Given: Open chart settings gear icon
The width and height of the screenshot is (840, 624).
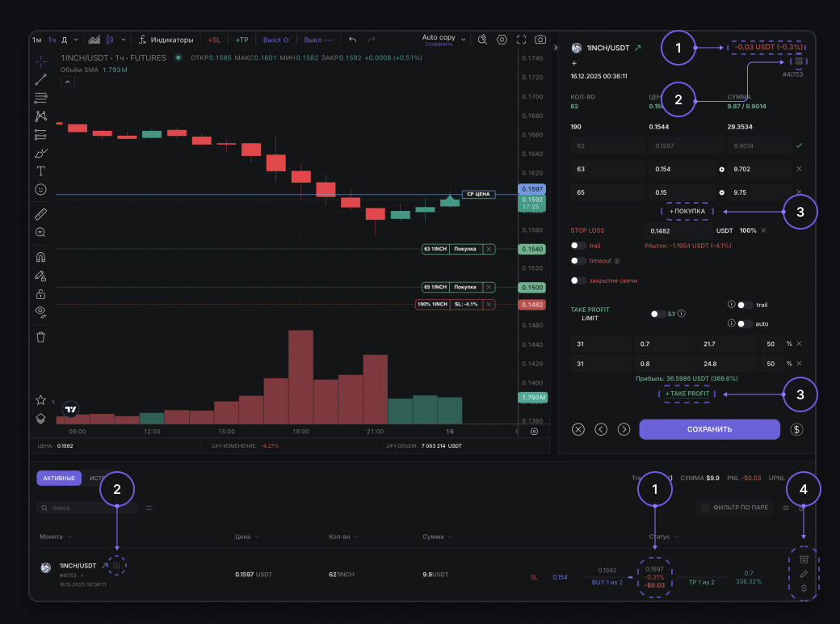Looking at the screenshot, I should [x=502, y=39].
